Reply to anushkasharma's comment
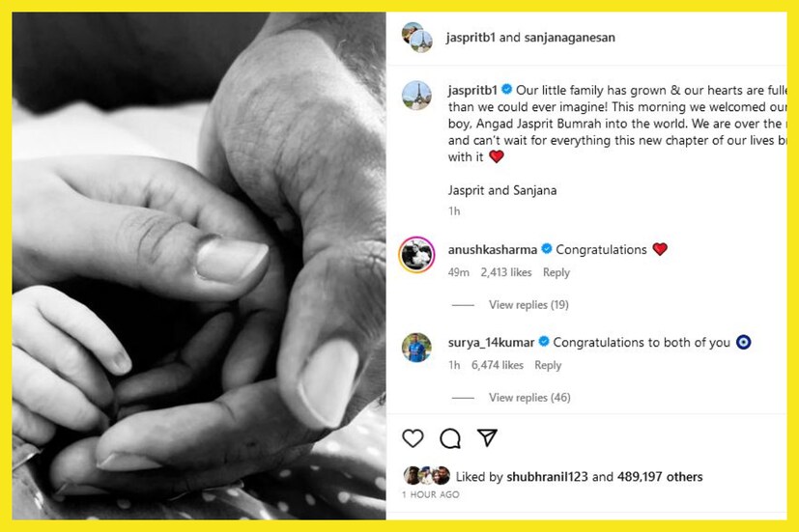 tap(556, 273)
